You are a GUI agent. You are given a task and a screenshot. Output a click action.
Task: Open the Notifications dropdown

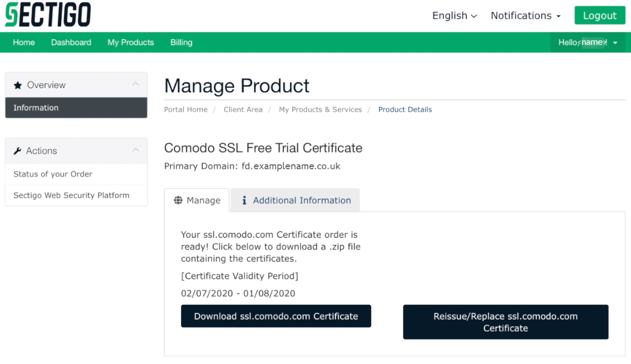coord(525,15)
